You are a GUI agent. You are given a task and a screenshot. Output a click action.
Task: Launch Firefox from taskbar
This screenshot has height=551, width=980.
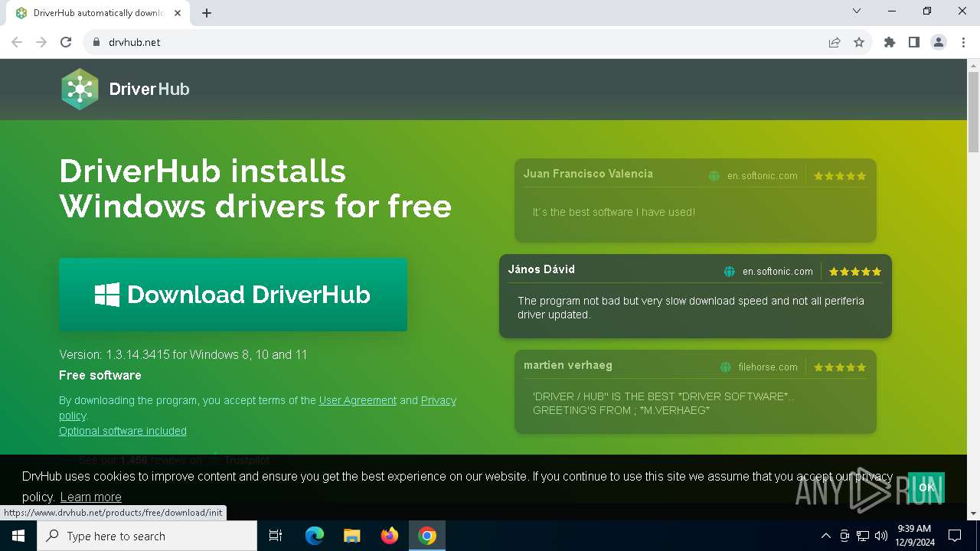click(390, 536)
